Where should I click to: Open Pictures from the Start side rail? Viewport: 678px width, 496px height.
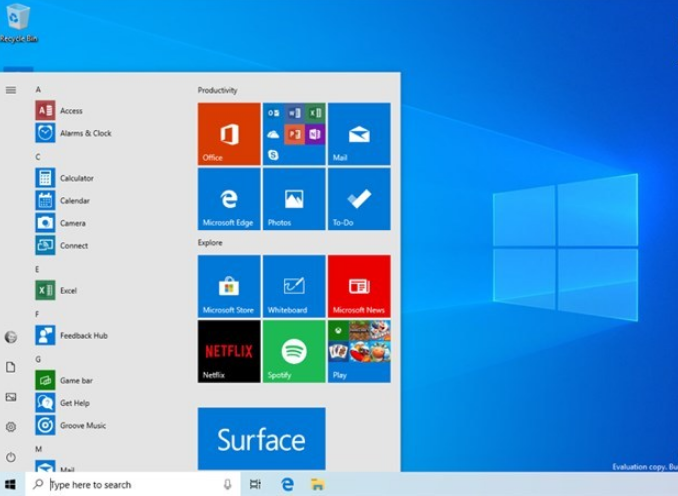pos(11,397)
